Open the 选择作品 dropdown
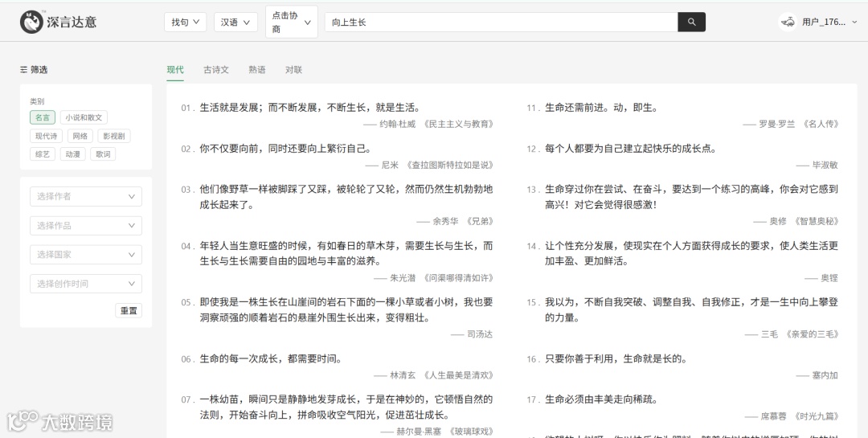Screen dimensions: 868x438 click(x=86, y=225)
